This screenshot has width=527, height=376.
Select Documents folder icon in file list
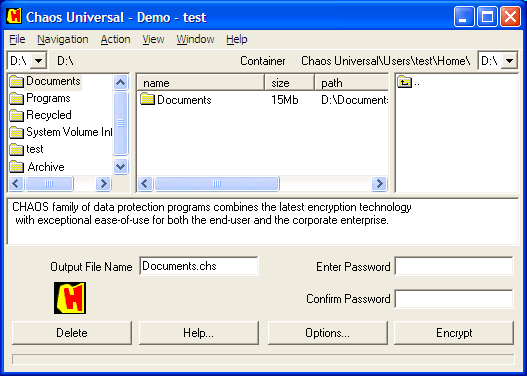[147, 99]
